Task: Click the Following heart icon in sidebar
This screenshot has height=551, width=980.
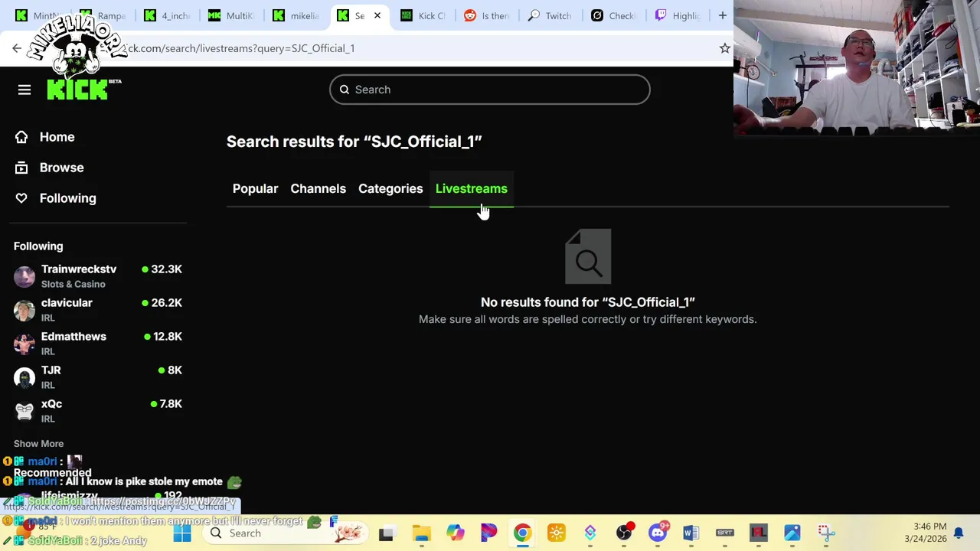Action: [21, 198]
